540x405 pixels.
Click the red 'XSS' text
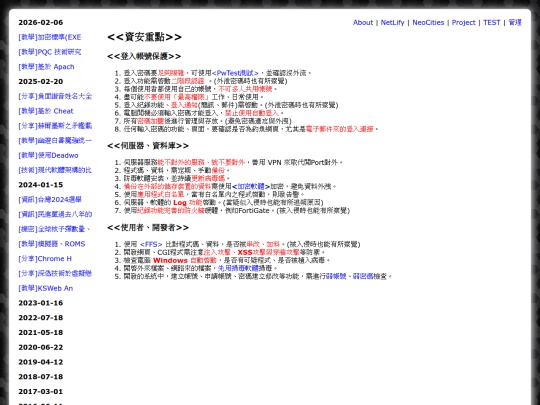click(245, 252)
